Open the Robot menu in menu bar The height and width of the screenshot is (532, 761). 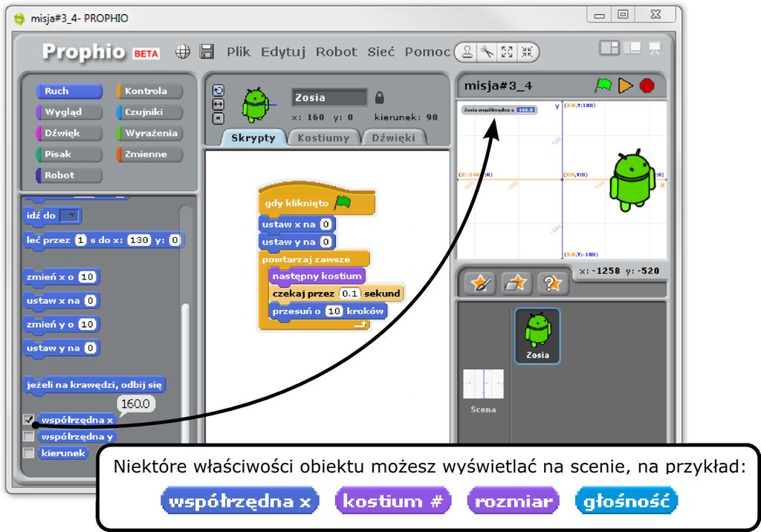336,51
